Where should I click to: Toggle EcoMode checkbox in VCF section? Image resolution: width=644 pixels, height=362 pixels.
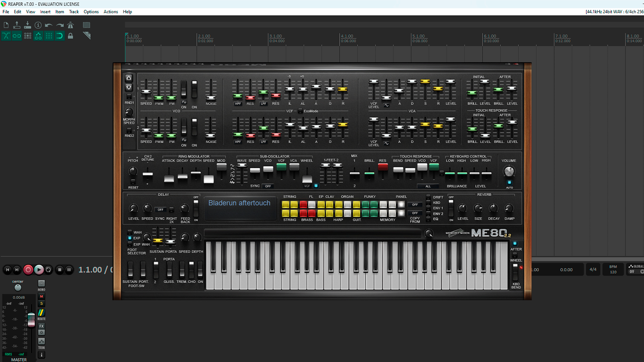click(300, 111)
